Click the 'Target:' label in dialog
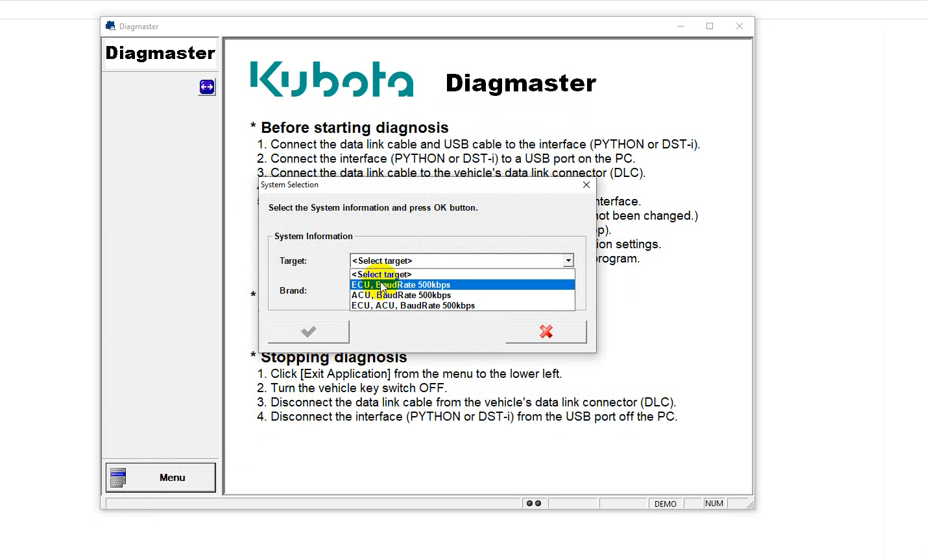 (x=293, y=261)
